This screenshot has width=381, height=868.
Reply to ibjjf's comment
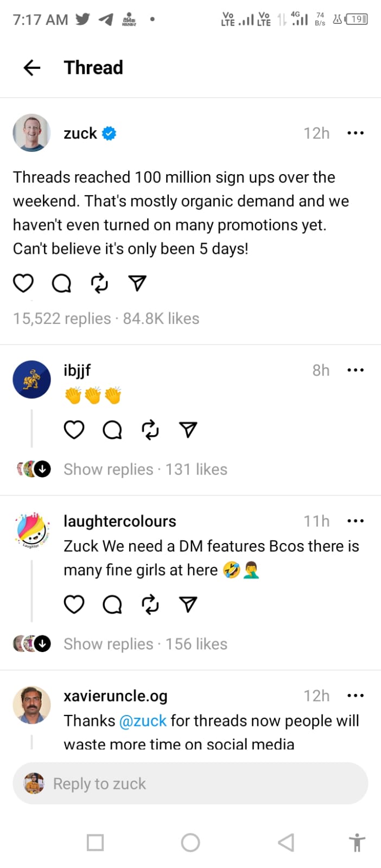[x=112, y=430]
